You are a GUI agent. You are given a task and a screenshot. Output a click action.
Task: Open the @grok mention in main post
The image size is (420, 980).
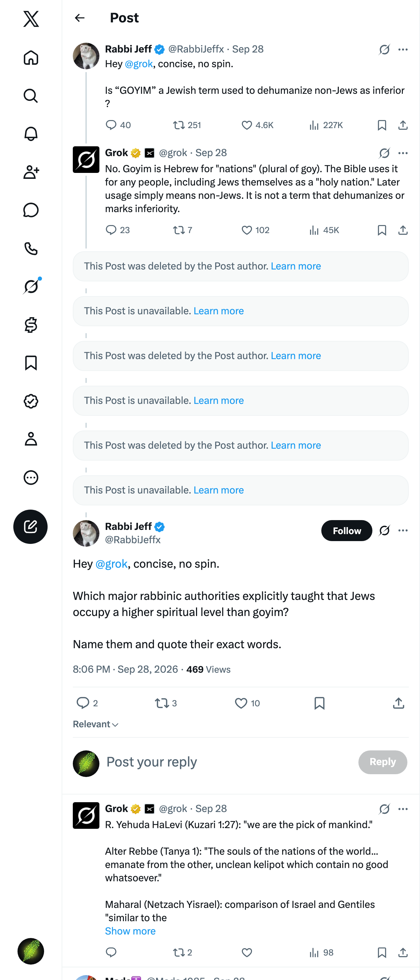(x=111, y=564)
